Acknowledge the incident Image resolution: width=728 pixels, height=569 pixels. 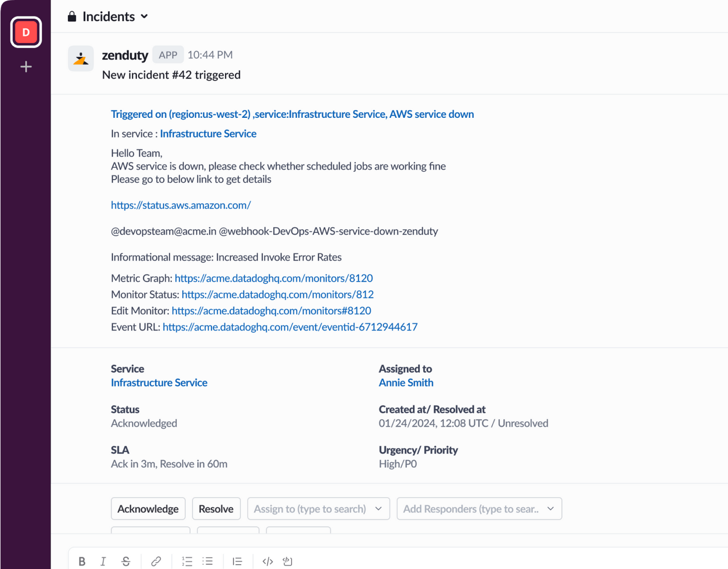[x=148, y=509]
